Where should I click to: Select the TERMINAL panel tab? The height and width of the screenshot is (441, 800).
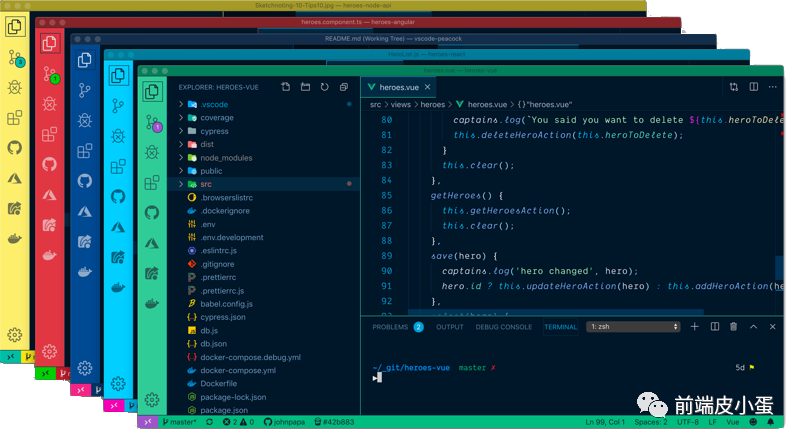tap(560, 327)
